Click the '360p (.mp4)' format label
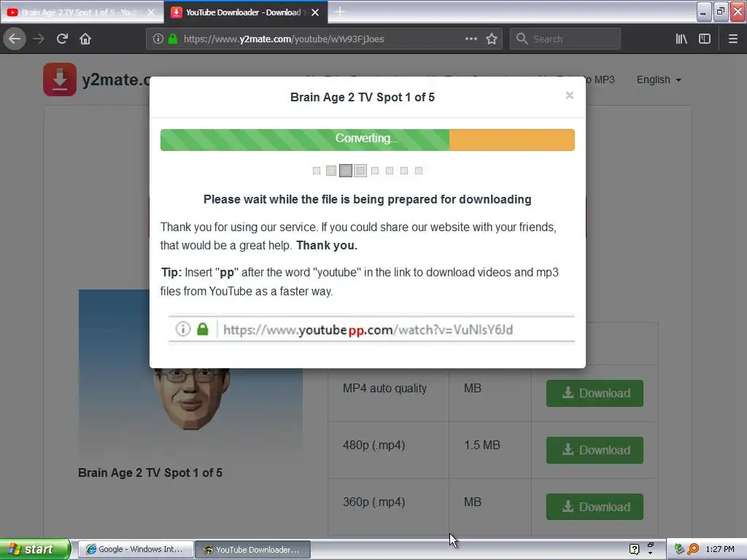Image resolution: width=747 pixels, height=560 pixels. click(374, 502)
